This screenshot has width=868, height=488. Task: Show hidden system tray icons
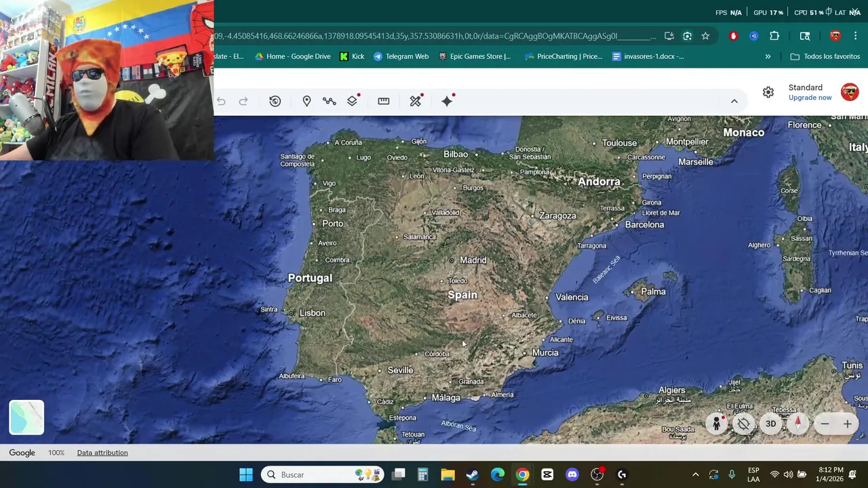695,474
